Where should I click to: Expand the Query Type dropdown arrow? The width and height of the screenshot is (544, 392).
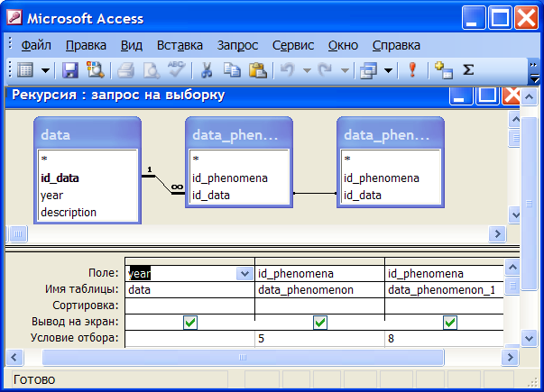[x=389, y=70]
